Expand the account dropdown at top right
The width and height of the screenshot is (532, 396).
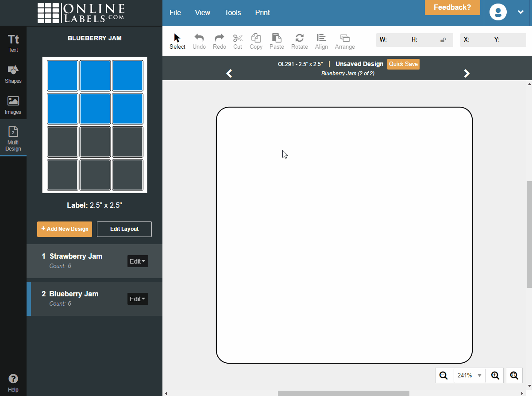(x=520, y=12)
